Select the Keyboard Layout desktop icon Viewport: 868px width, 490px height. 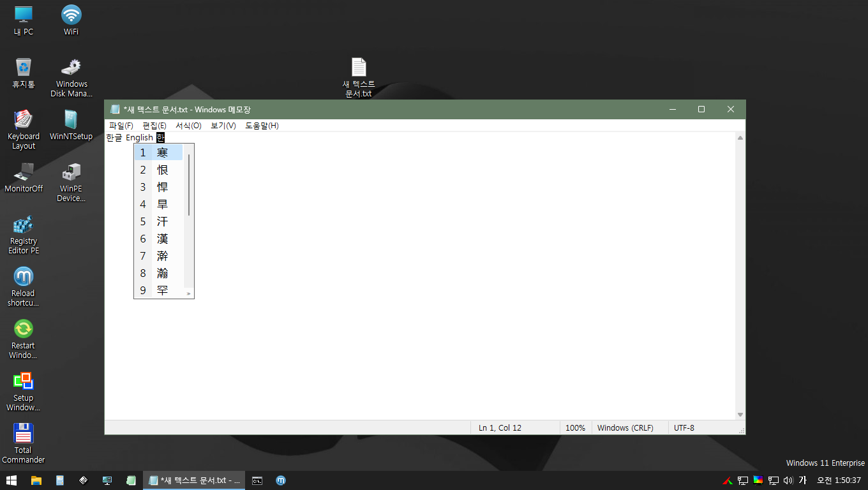24,130
